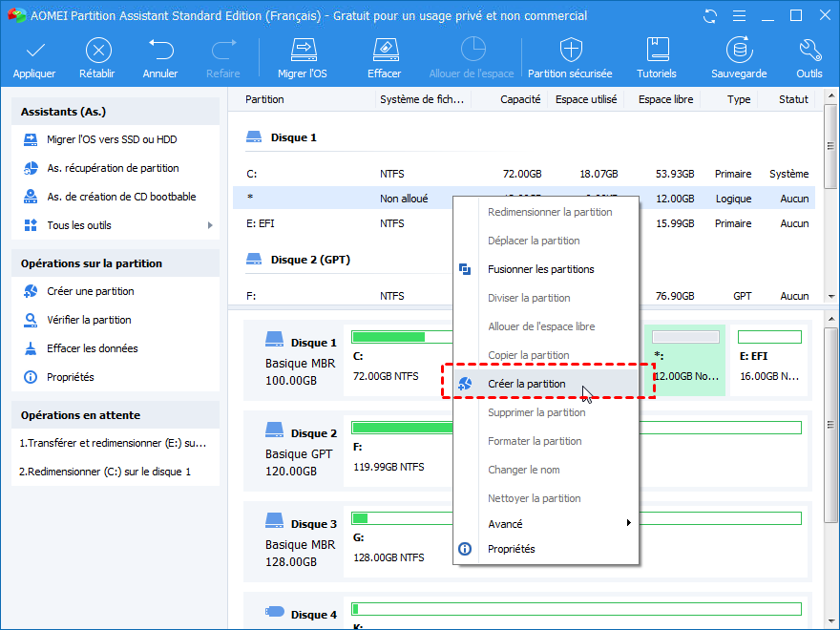Screen dimensions: 840x630
Task: Click the Système de fich... column header
Action: click(x=423, y=99)
